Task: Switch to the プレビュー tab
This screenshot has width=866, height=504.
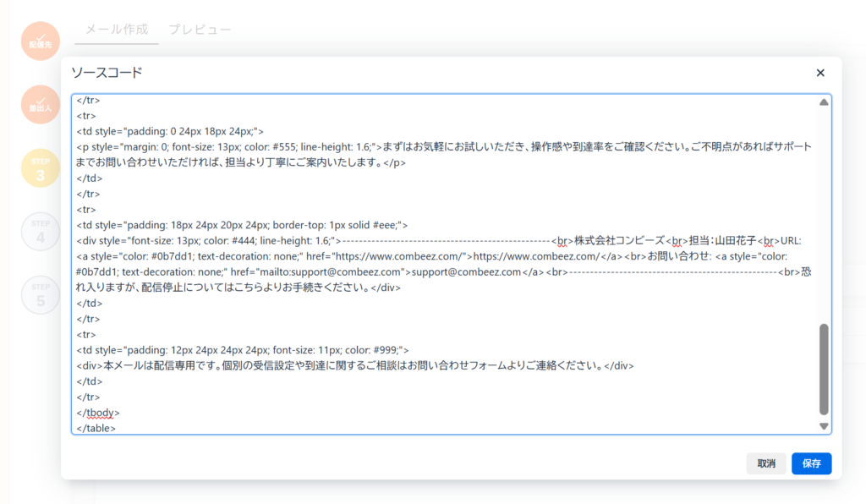Action: tap(200, 30)
